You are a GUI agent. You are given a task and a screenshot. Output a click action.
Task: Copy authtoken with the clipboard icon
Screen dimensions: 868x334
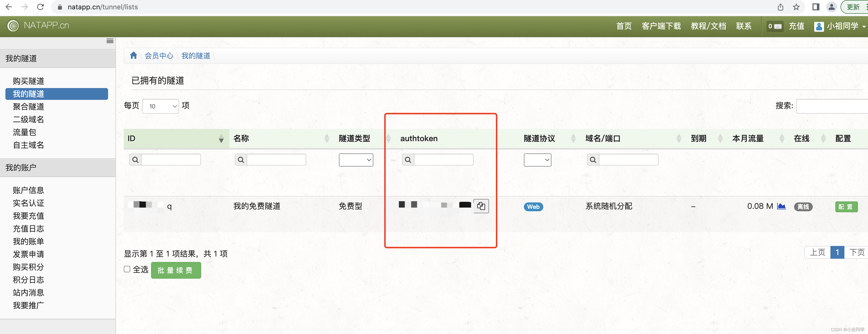click(481, 206)
